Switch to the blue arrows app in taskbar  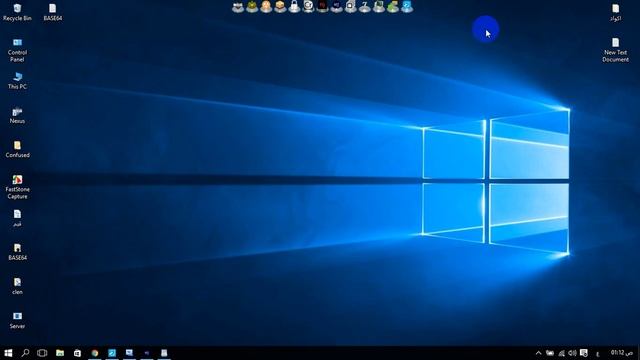[112, 353]
